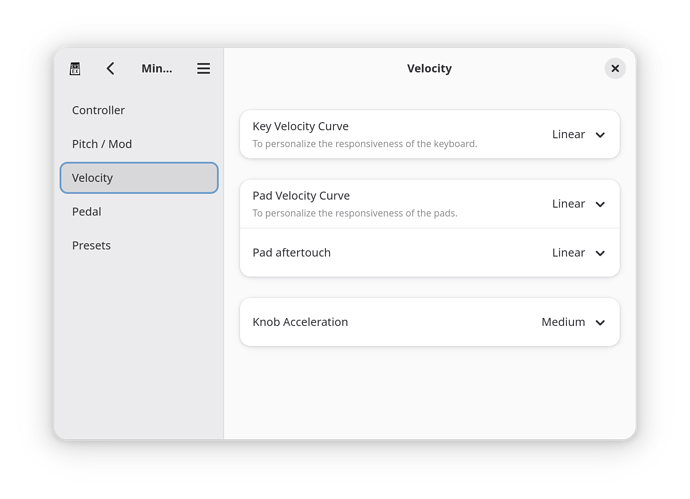Open the Pedal settings page

(86, 212)
